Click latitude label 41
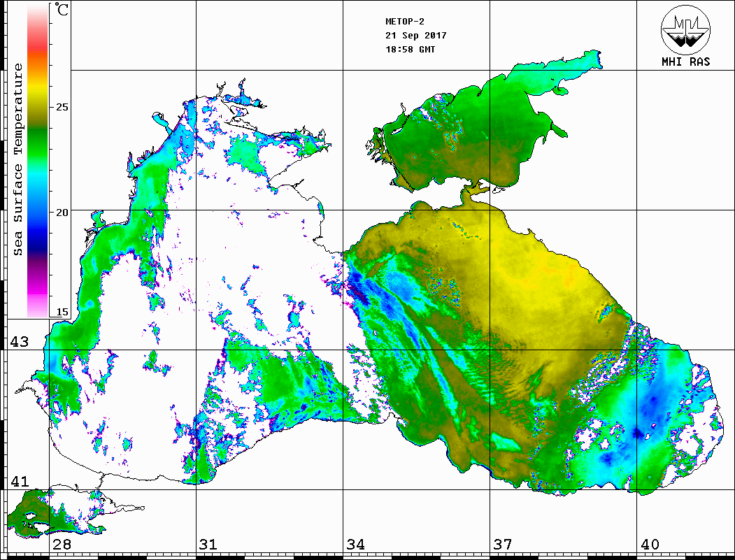This screenshot has height=560, width=735. point(20,481)
